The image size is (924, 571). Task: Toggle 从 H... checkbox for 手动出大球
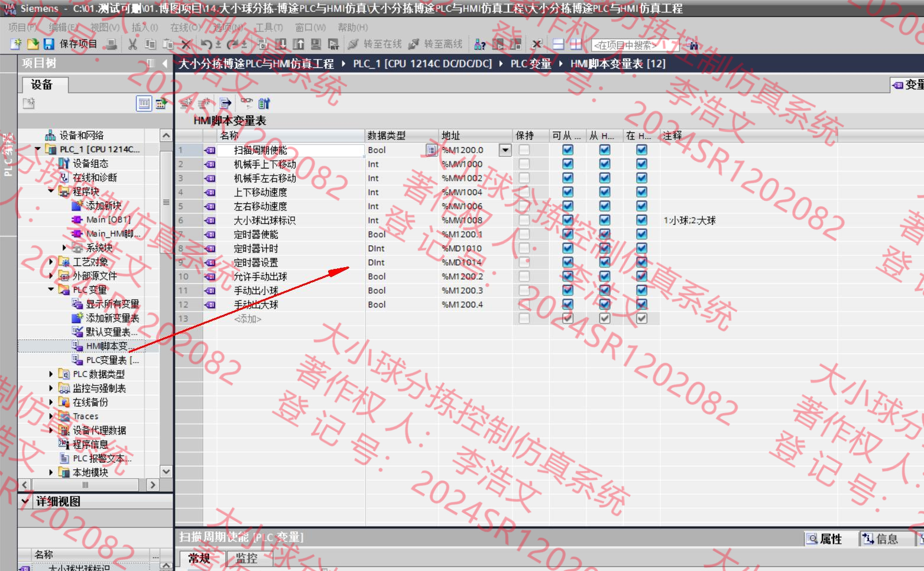(605, 304)
